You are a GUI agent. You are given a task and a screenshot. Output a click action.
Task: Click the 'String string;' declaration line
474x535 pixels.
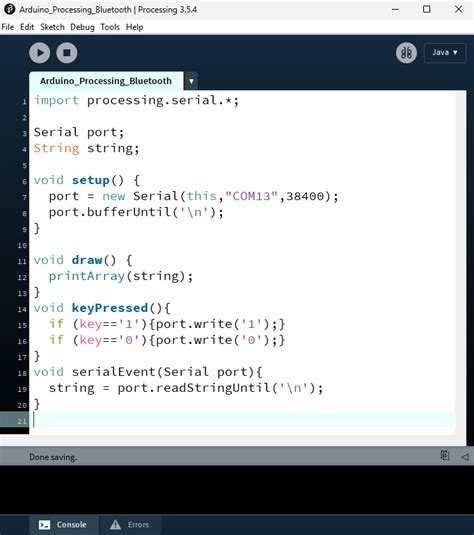pyautogui.click(x=86, y=148)
